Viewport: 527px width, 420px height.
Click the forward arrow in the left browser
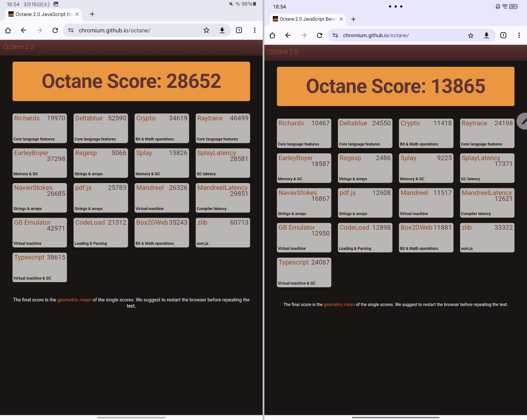39,30
